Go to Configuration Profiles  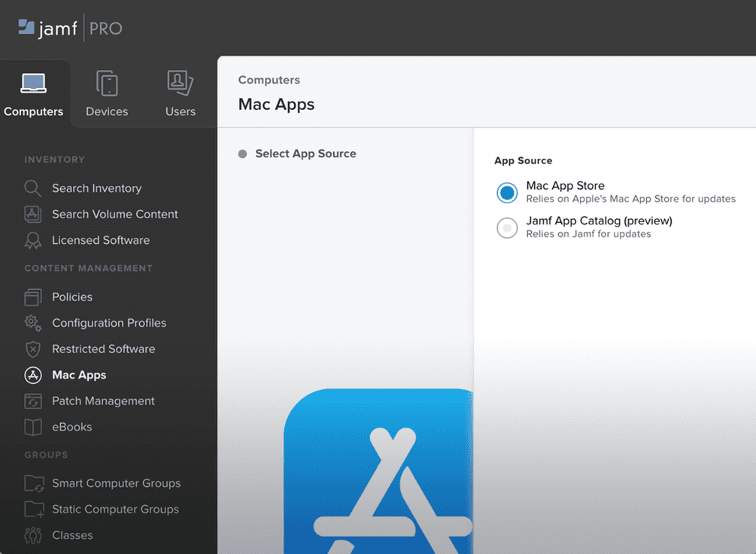[96, 323]
